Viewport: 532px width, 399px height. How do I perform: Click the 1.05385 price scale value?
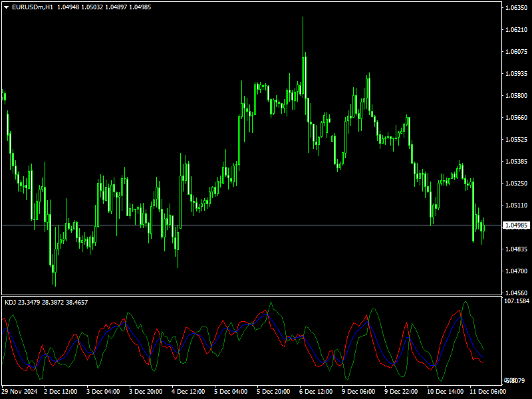(517, 162)
